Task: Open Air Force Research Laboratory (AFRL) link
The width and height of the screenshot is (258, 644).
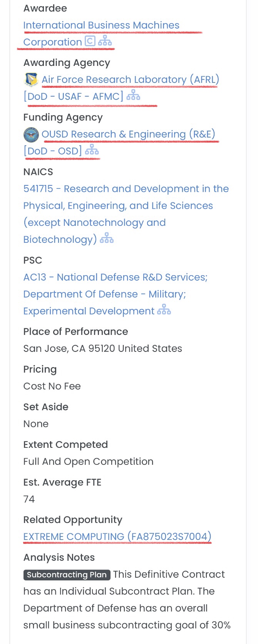Action: click(x=130, y=80)
